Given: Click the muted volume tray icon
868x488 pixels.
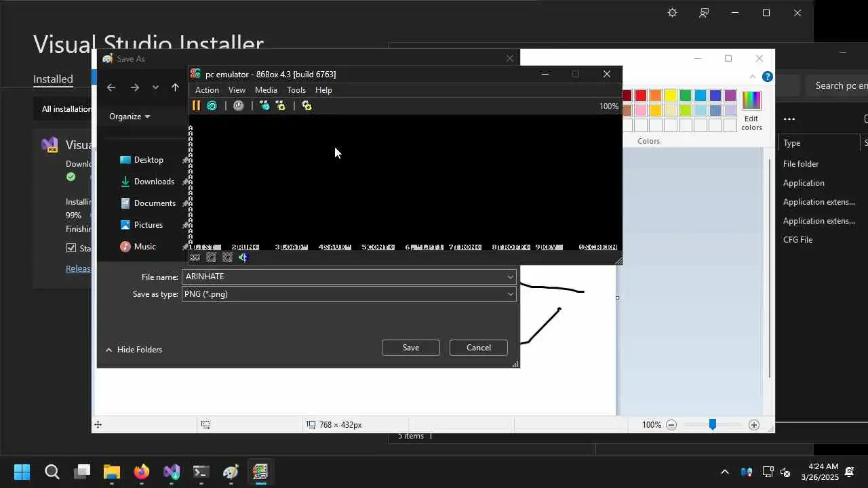Looking at the screenshot, I should [785, 472].
